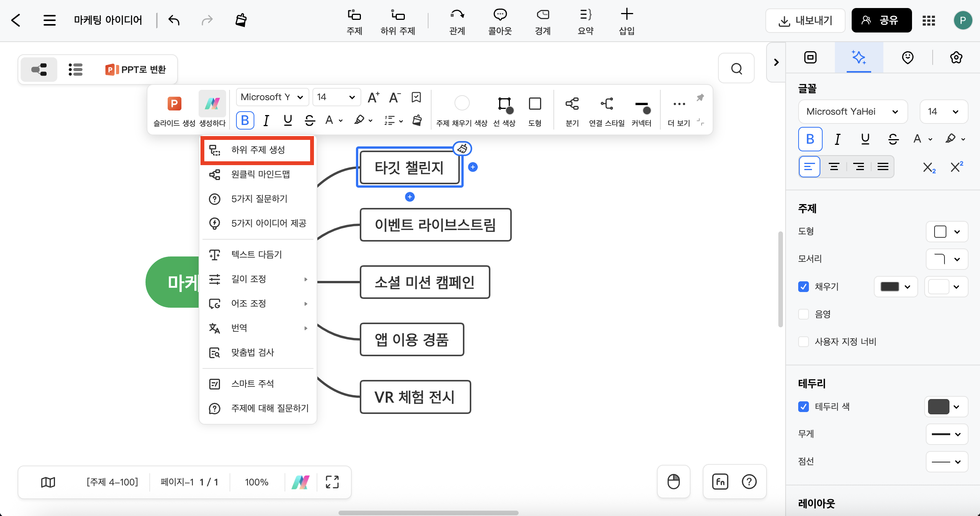Open the sticker emoji panel tab icon

pyautogui.click(x=907, y=58)
